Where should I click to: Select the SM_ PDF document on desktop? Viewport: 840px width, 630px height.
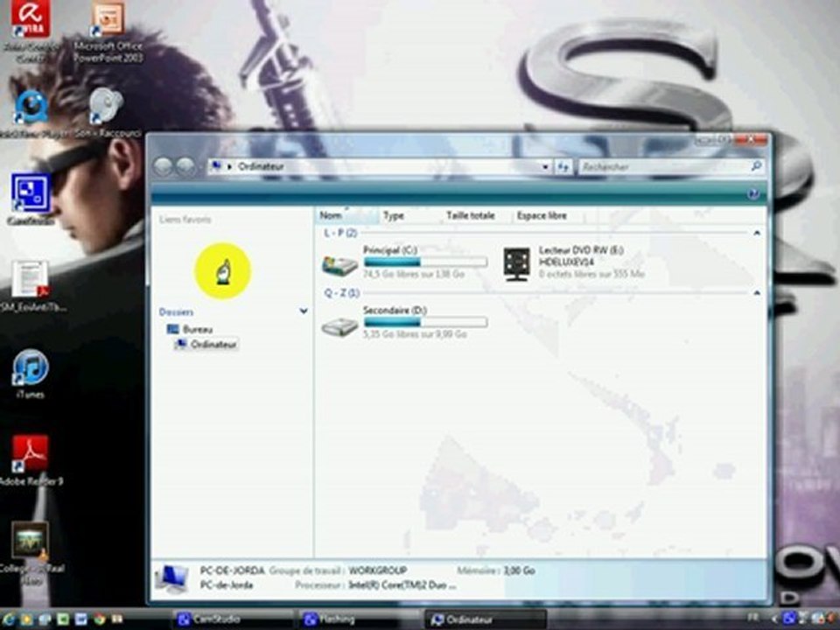coord(31,278)
